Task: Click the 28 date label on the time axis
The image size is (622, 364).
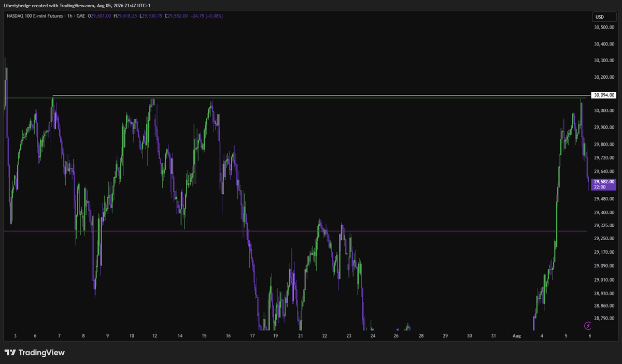Action: tap(421, 336)
